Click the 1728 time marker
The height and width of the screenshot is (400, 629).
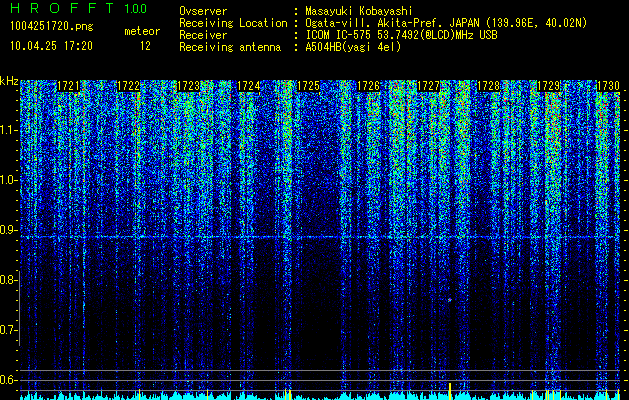pos(489,86)
